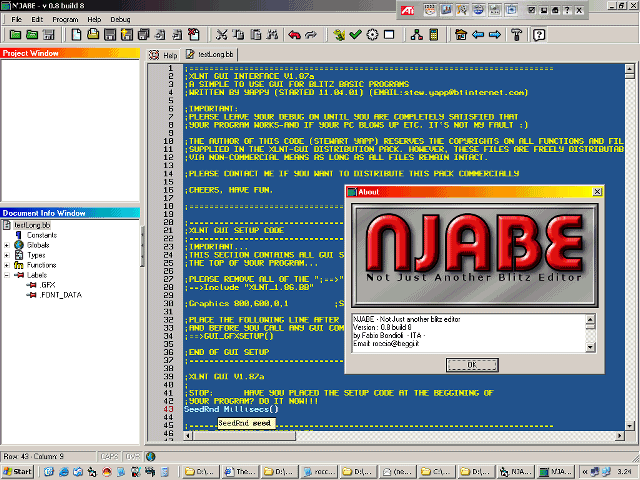This screenshot has height=480, width=640.
Task: Click the editor horizontal scrollbar right arrow
Action: tap(620, 436)
